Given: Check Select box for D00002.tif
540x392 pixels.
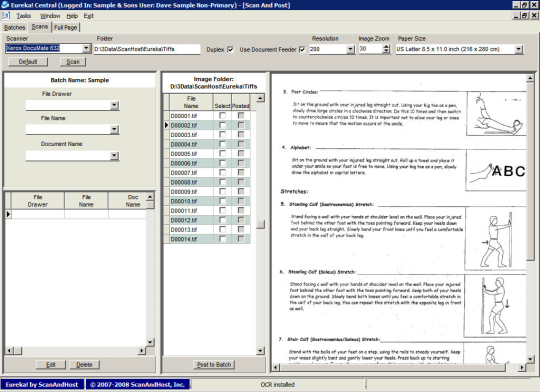Looking at the screenshot, I should (222, 125).
